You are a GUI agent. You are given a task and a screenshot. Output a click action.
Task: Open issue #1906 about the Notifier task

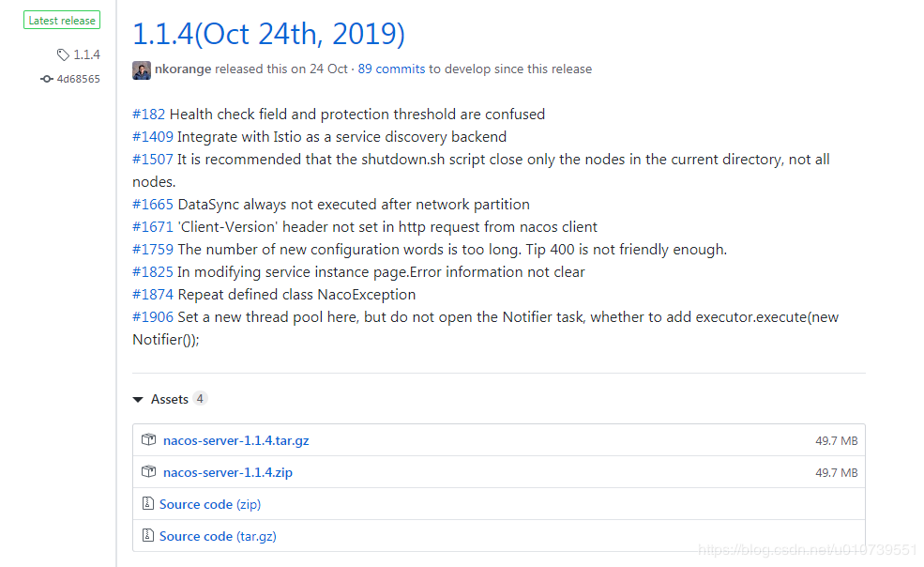pos(153,317)
